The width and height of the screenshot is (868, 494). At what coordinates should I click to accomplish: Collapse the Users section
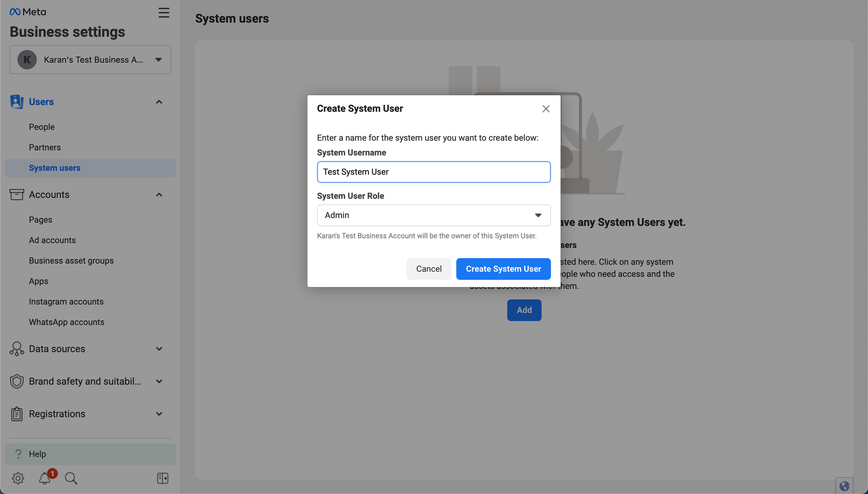coord(158,101)
